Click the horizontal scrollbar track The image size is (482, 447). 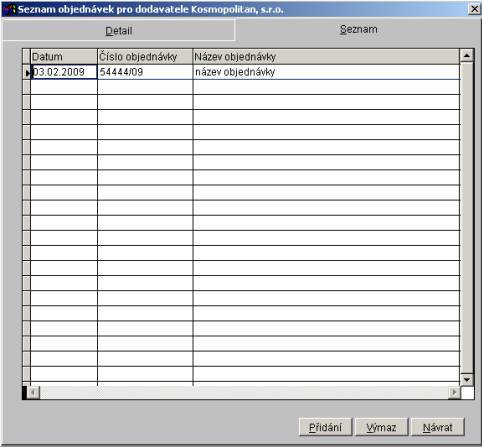[244, 392]
